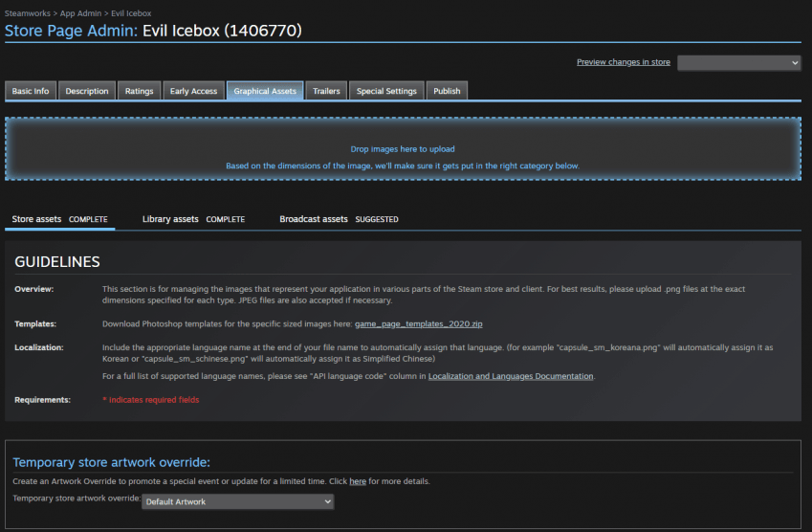The width and height of the screenshot is (812, 532).
Task: Click the Evil Icebox (1406770) title text
Action: pyautogui.click(x=222, y=31)
